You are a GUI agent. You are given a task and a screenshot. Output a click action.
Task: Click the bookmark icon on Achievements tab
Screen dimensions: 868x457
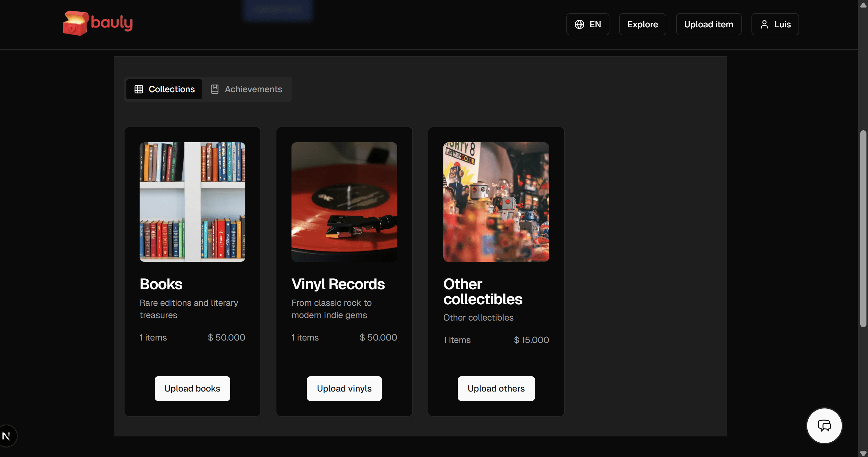click(215, 89)
